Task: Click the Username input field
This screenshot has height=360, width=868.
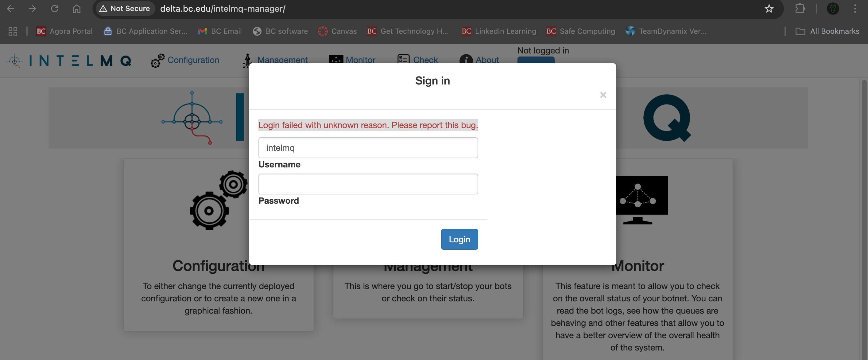Action: pyautogui.click(x=368, y=148)
